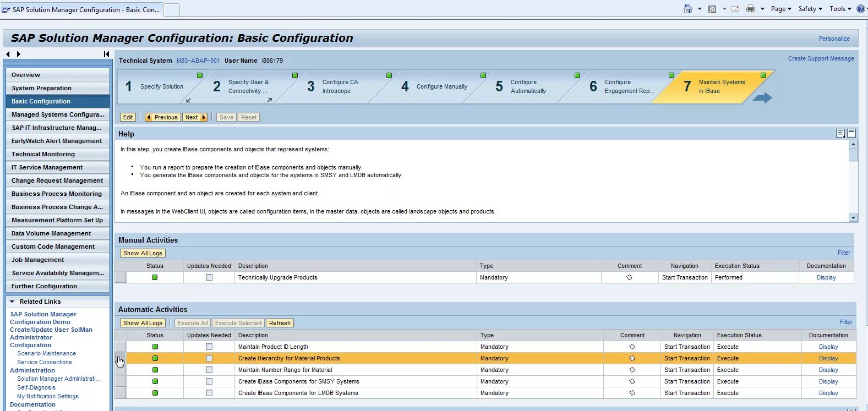The width and height of the screenshot is (868, 411).
Task: Toggle Updates Needed for Technically Upgrade Products
Action: coord(209,277)
